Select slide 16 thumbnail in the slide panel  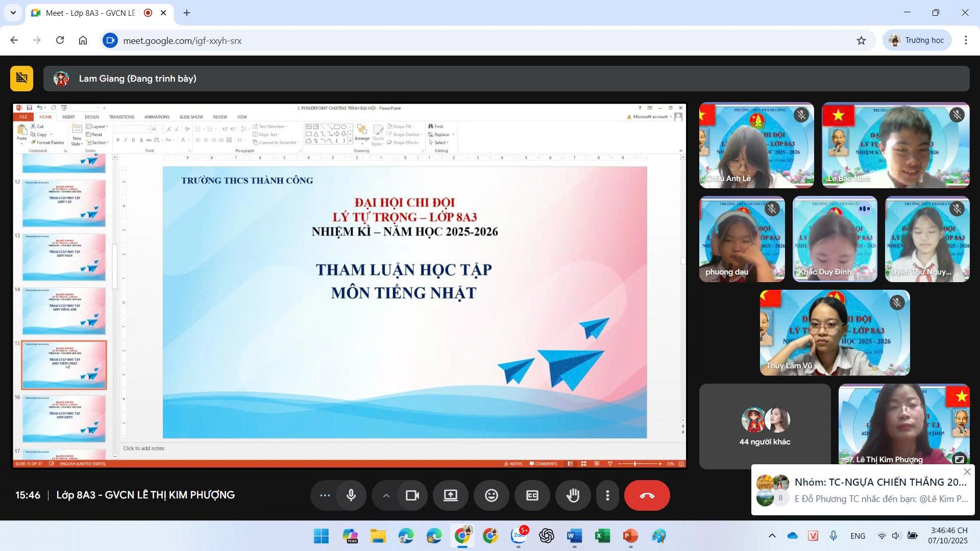click(63, 417)
